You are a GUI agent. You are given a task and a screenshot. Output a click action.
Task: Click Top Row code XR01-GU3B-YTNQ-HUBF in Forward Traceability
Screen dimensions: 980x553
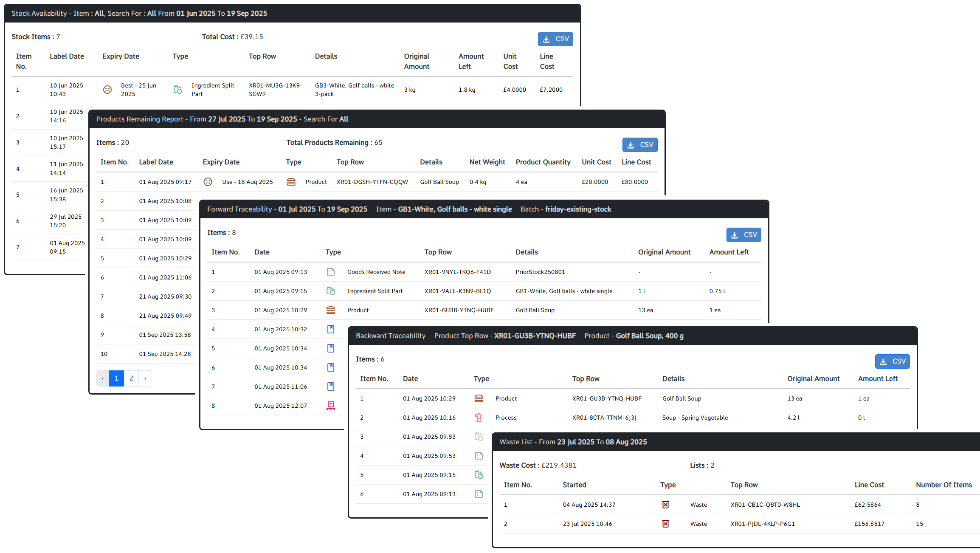click(x=459, y=310)
